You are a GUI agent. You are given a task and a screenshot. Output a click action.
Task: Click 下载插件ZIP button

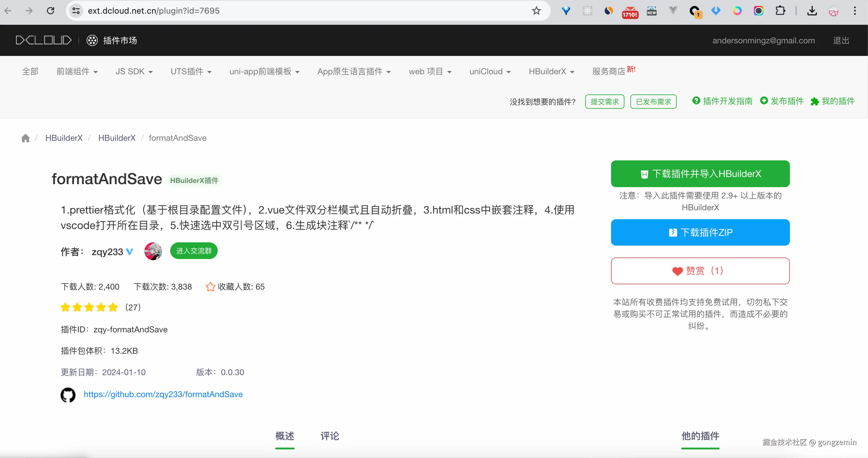click(x=700, y=233)
